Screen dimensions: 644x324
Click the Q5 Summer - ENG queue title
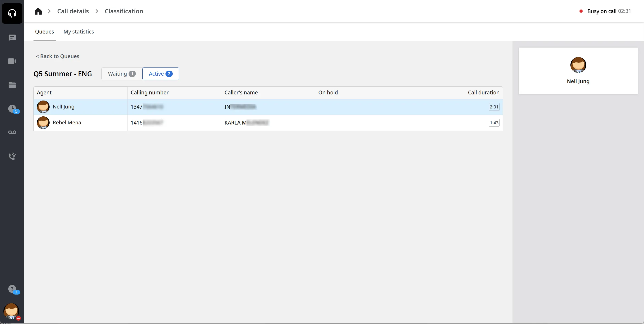click(x=63, y=74)
